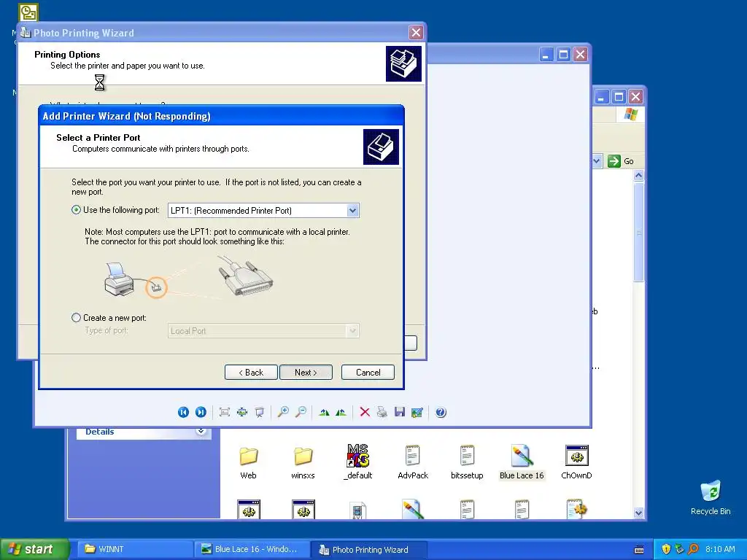Collapse the Details pane chevron
The width and height of the screenshot is (747, 560).
(x=201, y=432)
